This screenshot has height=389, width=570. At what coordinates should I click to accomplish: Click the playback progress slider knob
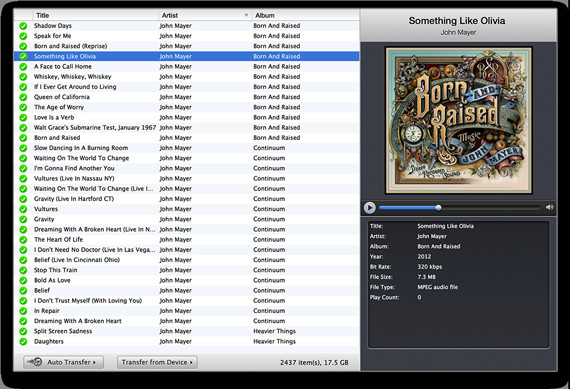(438, 208)
